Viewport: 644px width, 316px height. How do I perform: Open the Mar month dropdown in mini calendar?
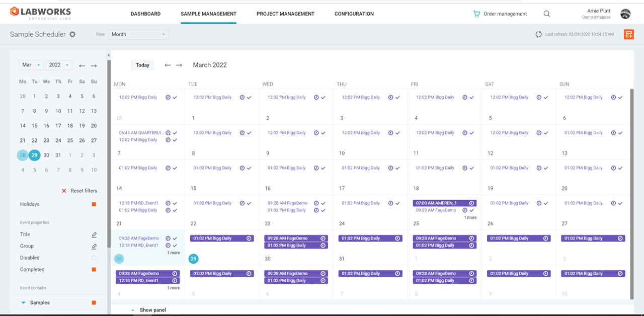coord(31,65)
